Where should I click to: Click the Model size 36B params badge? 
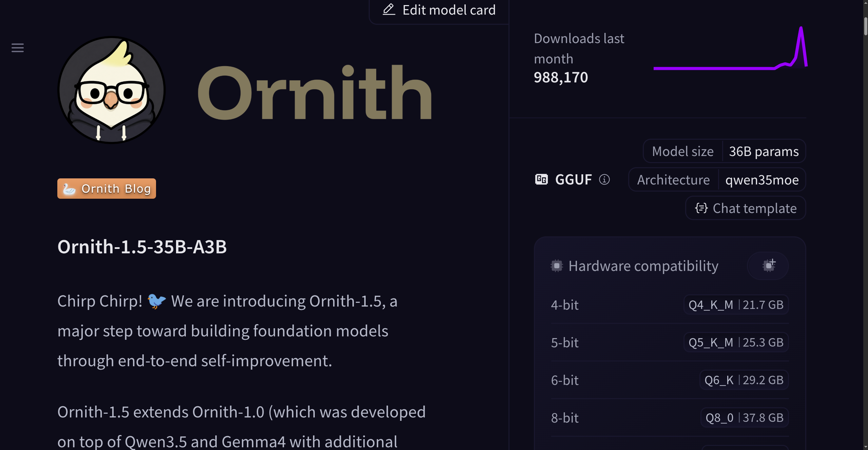coord(725,151)
